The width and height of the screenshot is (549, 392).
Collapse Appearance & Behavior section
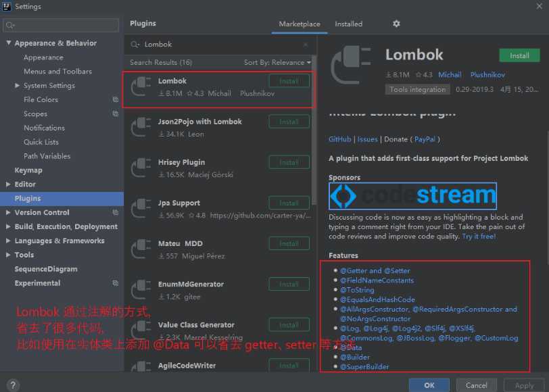8,43
